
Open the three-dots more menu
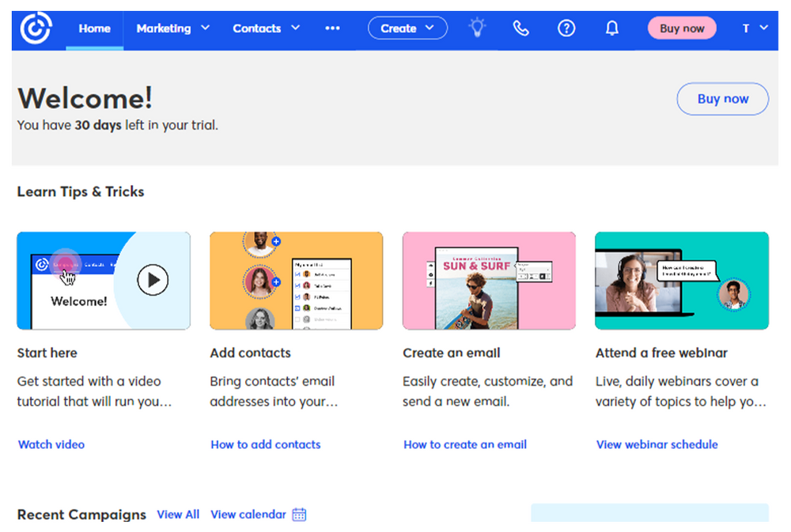tap(332, 28)
